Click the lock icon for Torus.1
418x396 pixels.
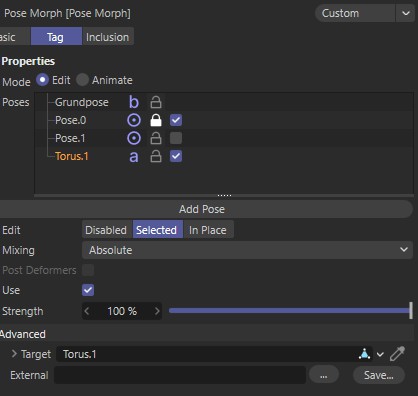156,156
